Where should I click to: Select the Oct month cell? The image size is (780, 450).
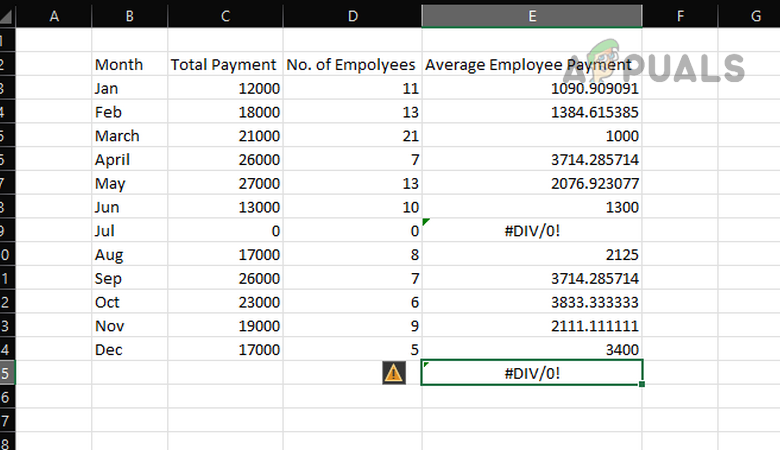[x=130, y=302]
